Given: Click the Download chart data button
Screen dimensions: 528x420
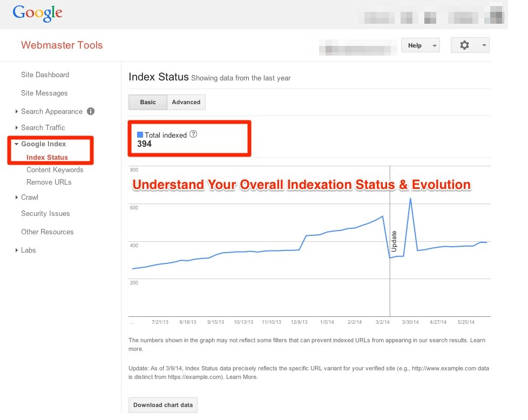Looking at the screenshot, I should point(163,405).
